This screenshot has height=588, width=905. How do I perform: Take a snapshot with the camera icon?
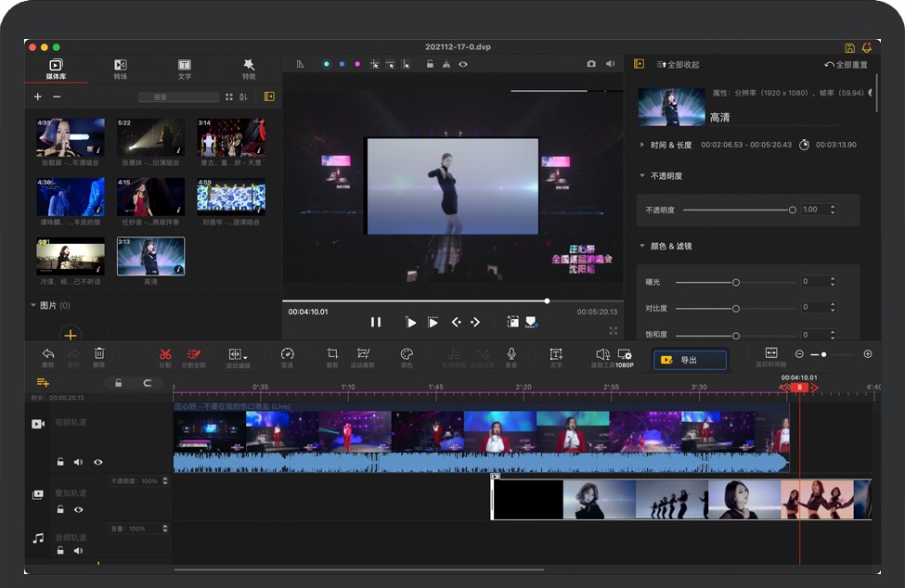tap(591, 64)
